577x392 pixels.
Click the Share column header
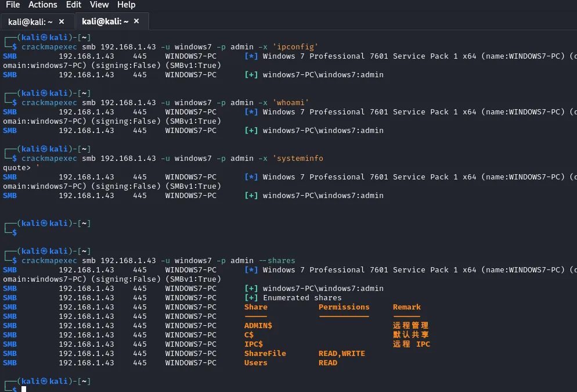(x=256, y=307)
